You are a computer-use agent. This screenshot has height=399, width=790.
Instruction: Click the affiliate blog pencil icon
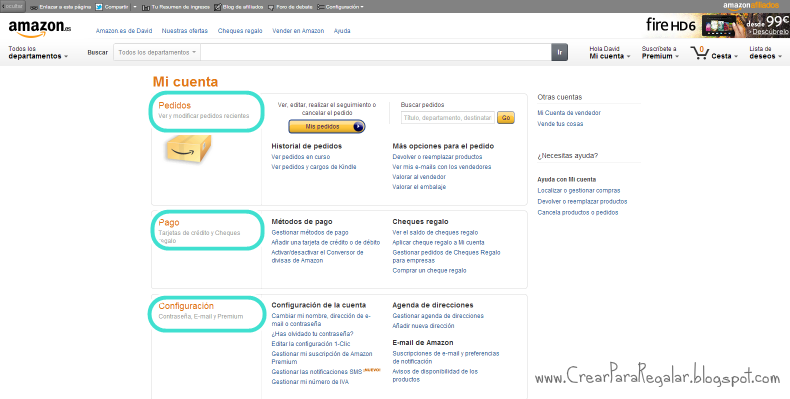point(217,7)
